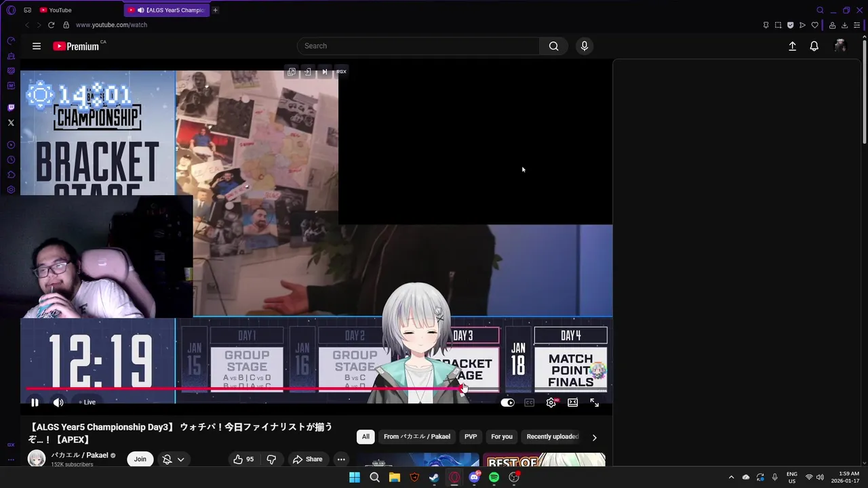Open the browser downloads icon

click(x=844, y=25)
